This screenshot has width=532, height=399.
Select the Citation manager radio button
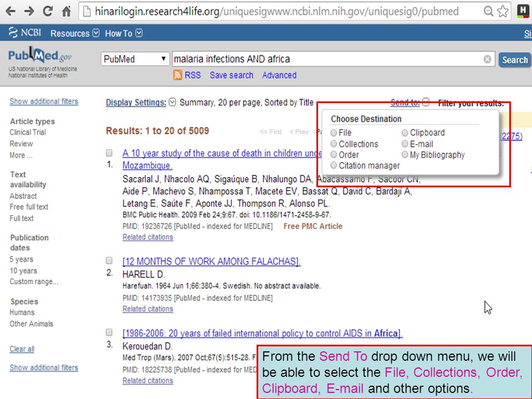[334, 165]
